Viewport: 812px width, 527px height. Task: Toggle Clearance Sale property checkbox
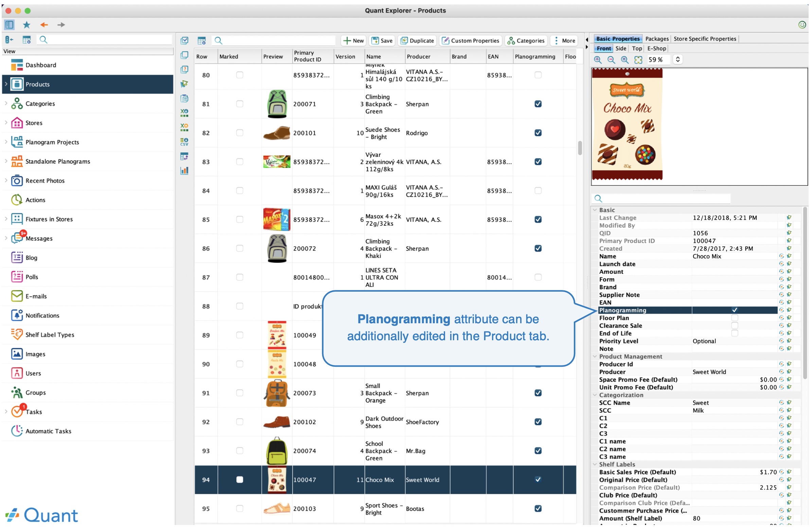(x=735, y=326)
